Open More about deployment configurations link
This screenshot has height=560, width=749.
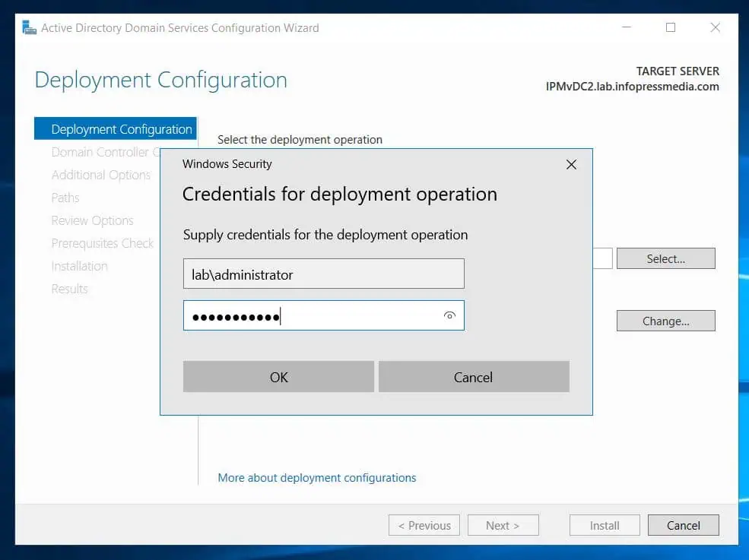coord(316,478)
